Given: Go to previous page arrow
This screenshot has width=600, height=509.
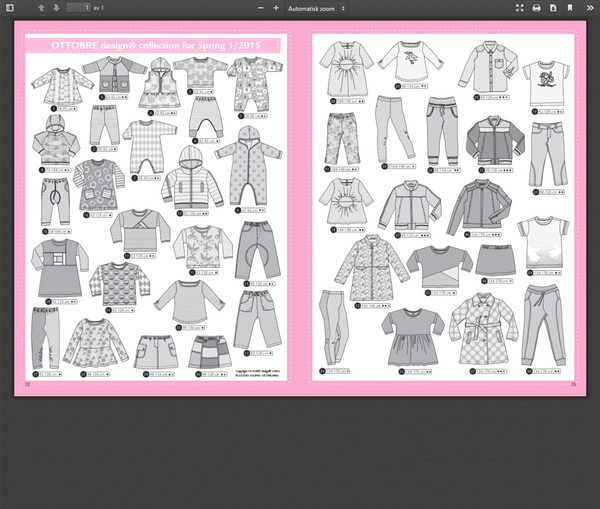Looking at the screenshot, I should pyautogui.click(x=41, y=8).
